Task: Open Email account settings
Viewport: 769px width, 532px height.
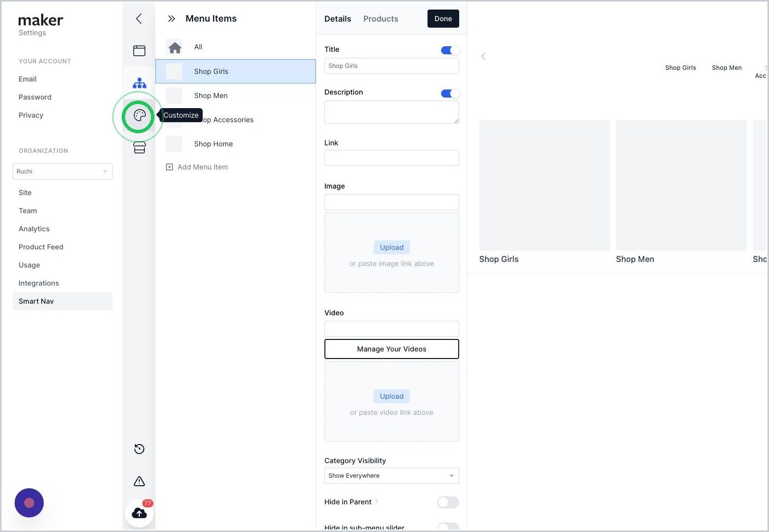Action: click(x=28, y=79)
